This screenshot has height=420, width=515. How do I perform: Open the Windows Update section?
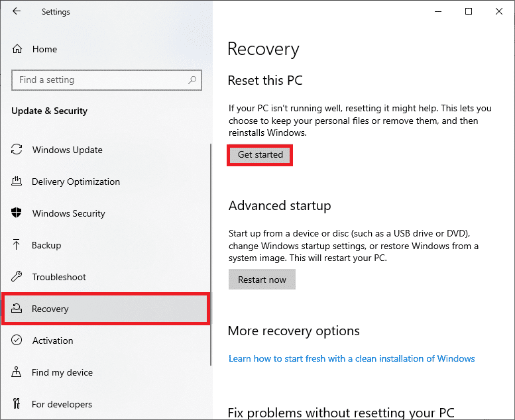pyautogui.click(x=67, y=150)
